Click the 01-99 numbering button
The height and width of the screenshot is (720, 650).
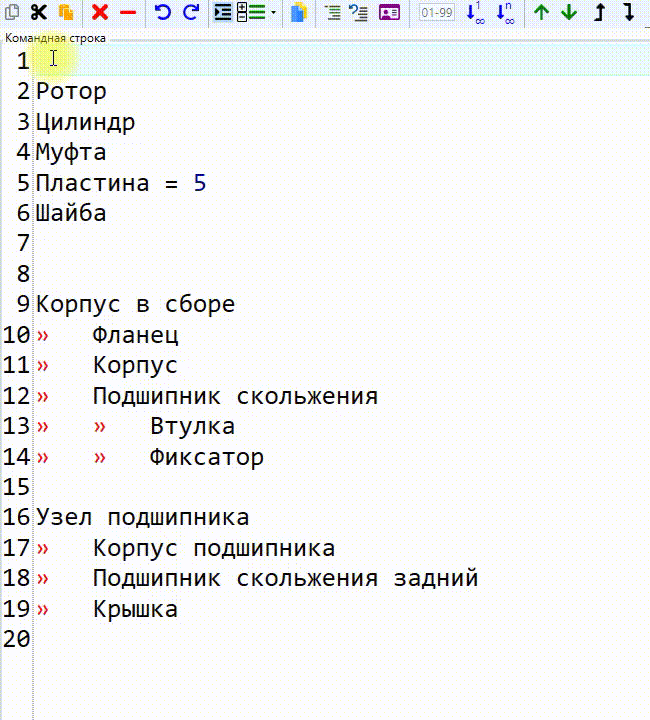[437, 12]
